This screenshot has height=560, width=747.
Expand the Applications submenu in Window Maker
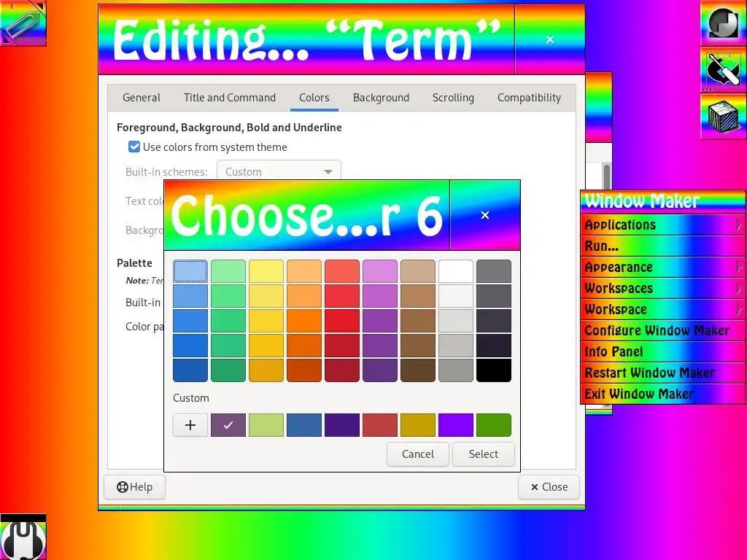tap(662, 225)
